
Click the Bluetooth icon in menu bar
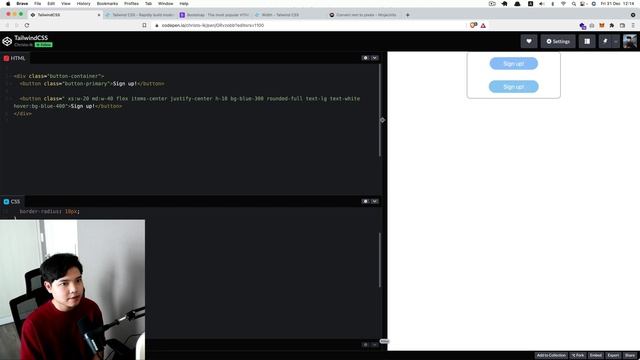[553, 4]
